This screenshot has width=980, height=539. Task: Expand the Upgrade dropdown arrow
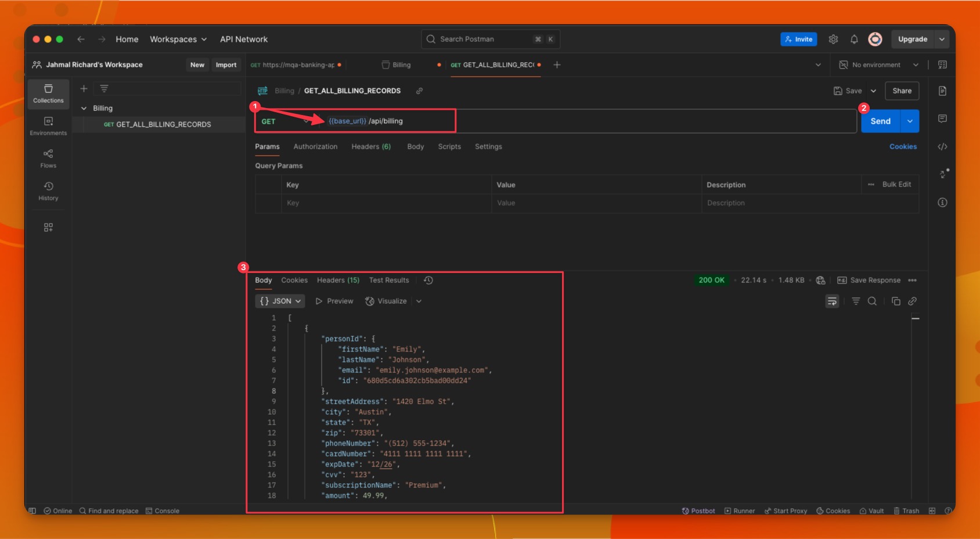(x=942, y=39)
